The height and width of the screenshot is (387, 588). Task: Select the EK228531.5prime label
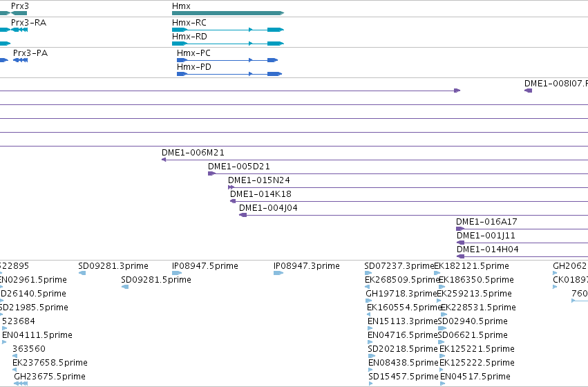tap(479, 308)
